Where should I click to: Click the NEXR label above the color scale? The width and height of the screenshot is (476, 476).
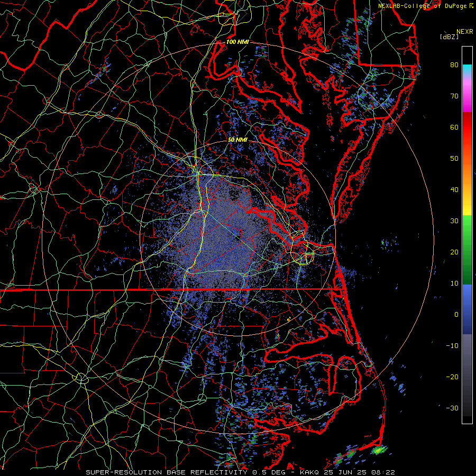click(x=464, y=32)
